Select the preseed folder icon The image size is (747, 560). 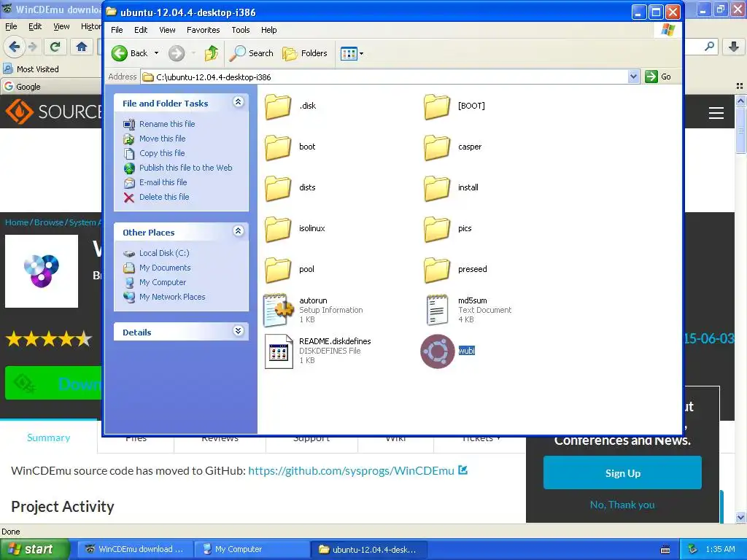click(x=437, y=270)
